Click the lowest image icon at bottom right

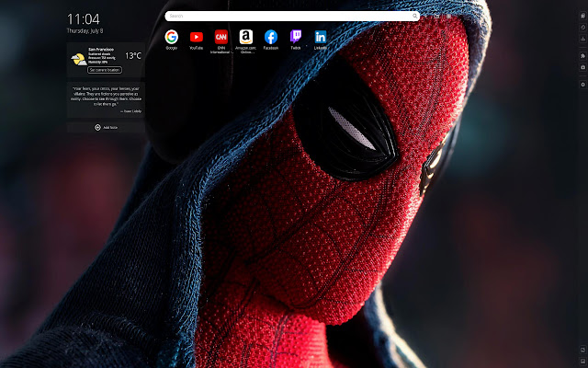coord(582,362)
